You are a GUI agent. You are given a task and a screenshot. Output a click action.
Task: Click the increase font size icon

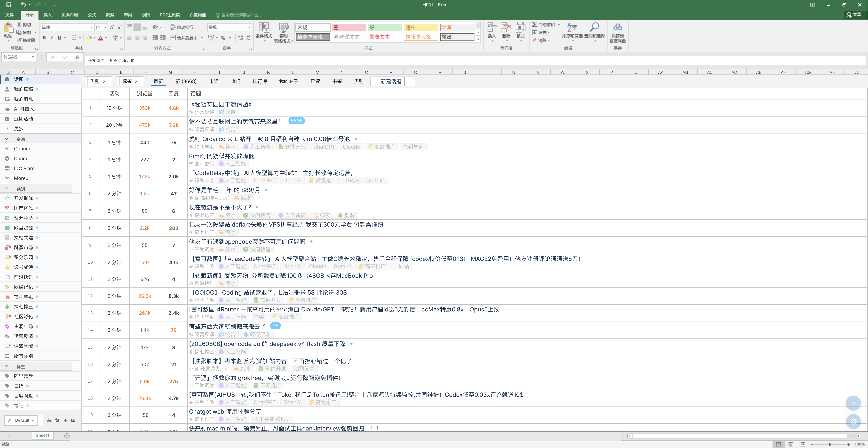click(112, 27)
